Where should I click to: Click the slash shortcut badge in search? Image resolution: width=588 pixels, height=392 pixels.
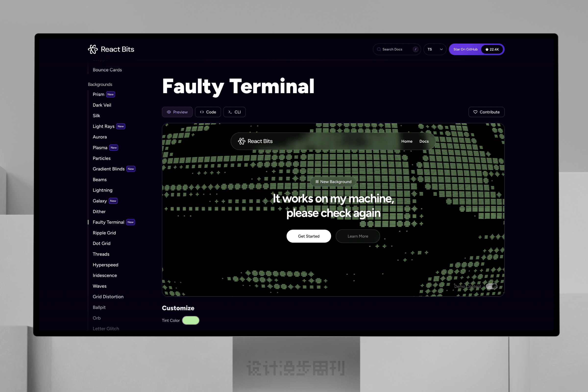click(416, 49)
